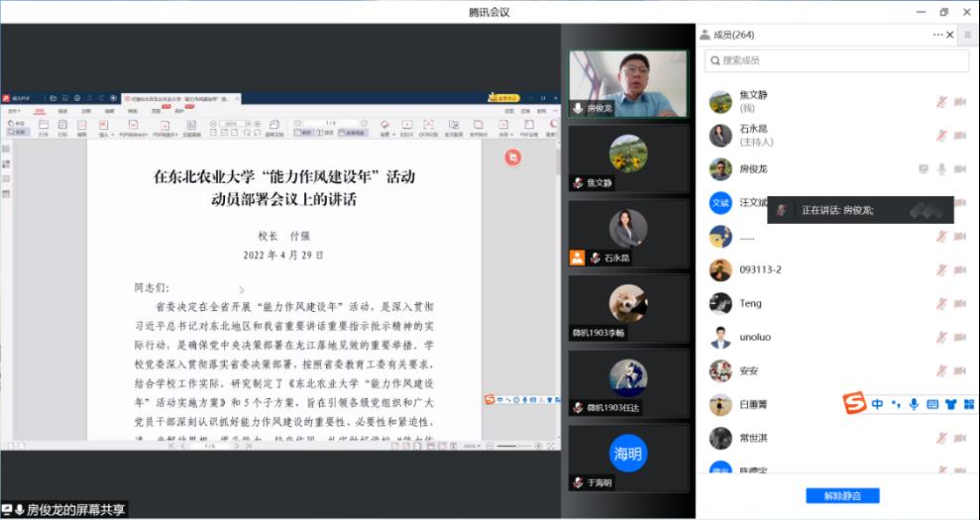The image size is (980, 520).
Task: Click unoluo's muted microphone icon
Action: tap(941, 338)
